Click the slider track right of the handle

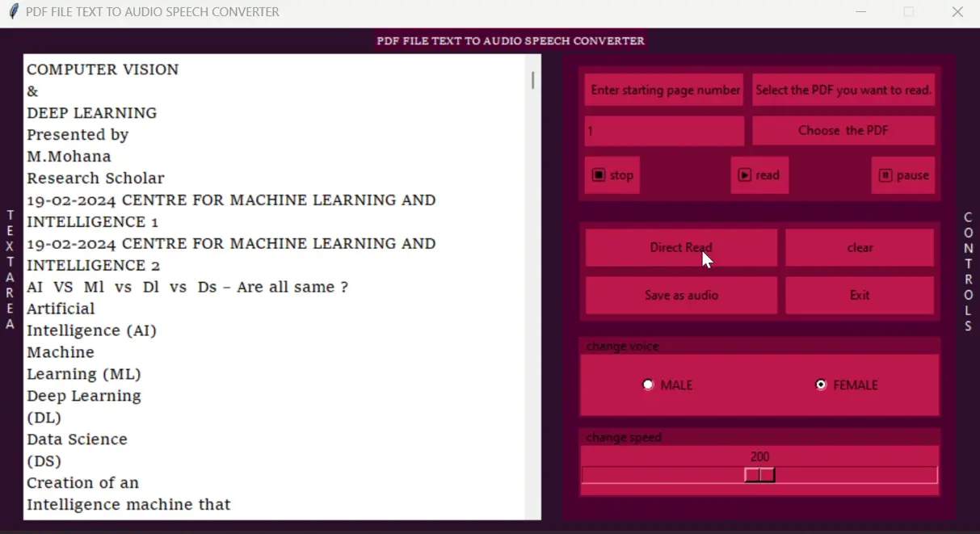coord(856,475)
